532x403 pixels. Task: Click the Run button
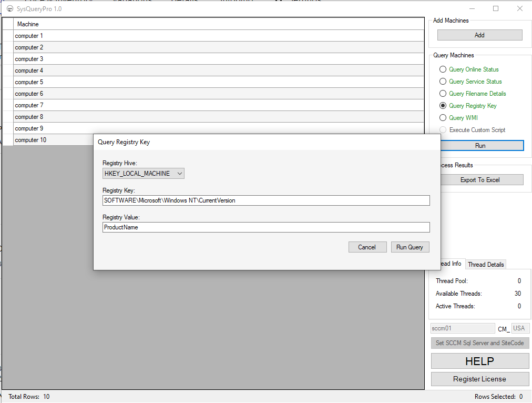coord(480,145)
